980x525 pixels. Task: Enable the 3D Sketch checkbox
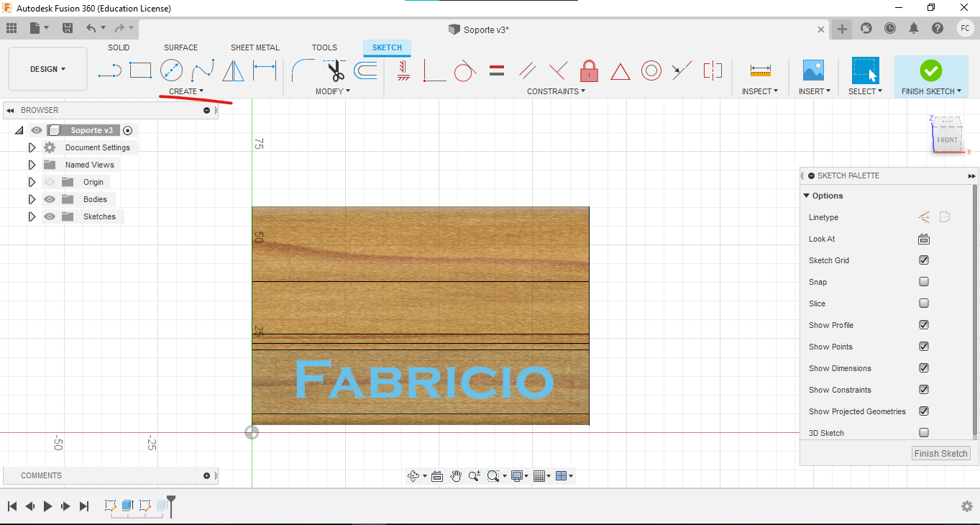[924, 433]
